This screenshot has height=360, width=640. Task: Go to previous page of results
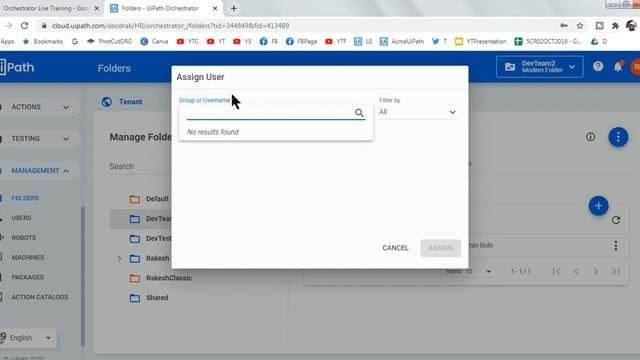click(x=576, y=271)
